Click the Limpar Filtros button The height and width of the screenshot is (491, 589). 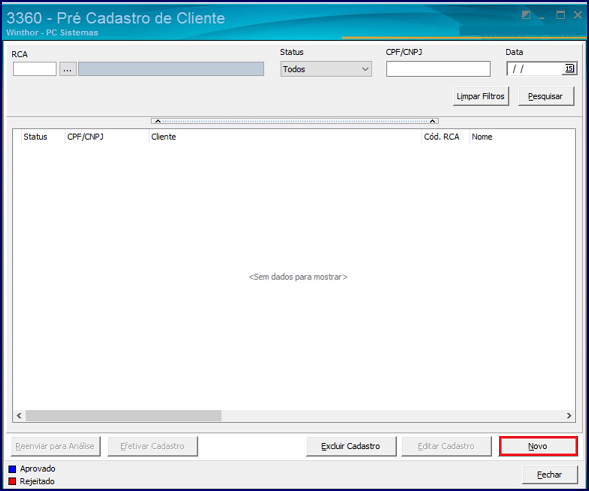point(481,96)
